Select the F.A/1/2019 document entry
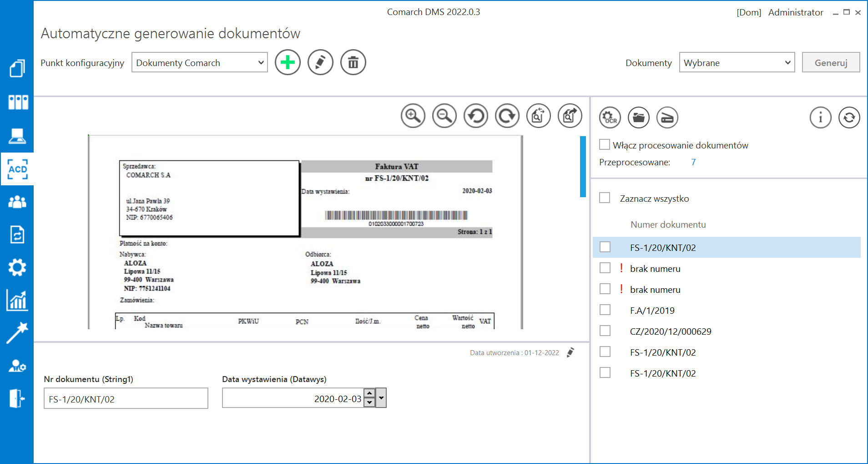Image resolution: width=868 pixels, height=464 pixels. pos(652,310)
